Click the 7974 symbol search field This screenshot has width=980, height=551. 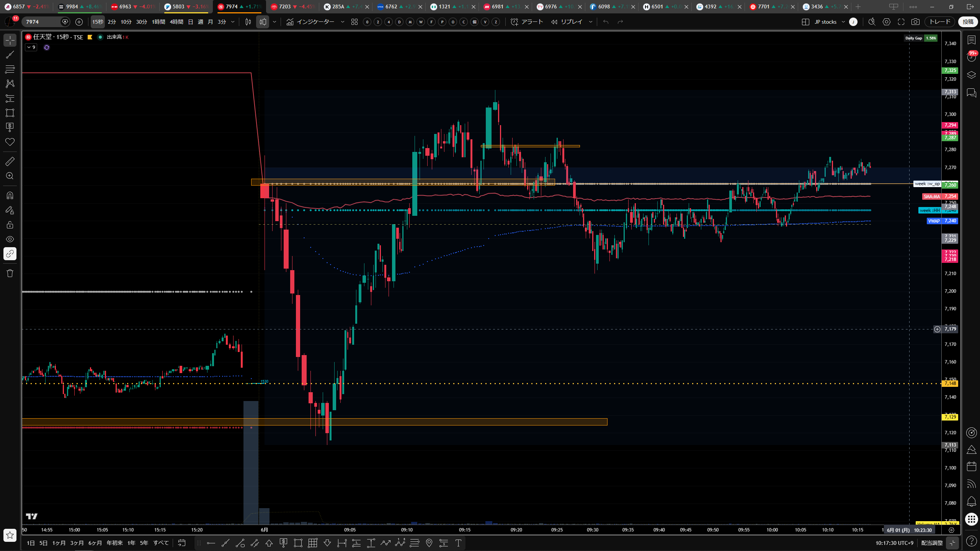point(43,22)
